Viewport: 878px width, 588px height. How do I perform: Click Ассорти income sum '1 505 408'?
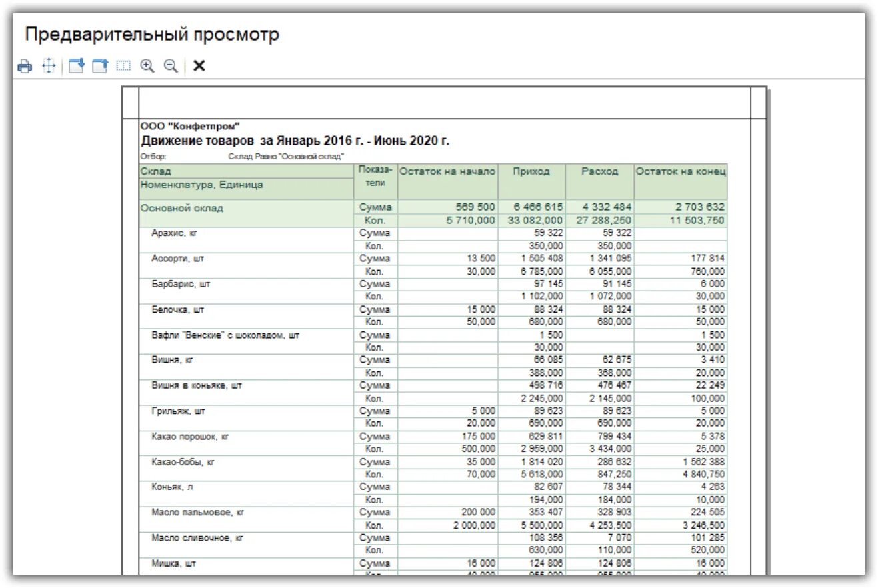(x=542, y=259)
